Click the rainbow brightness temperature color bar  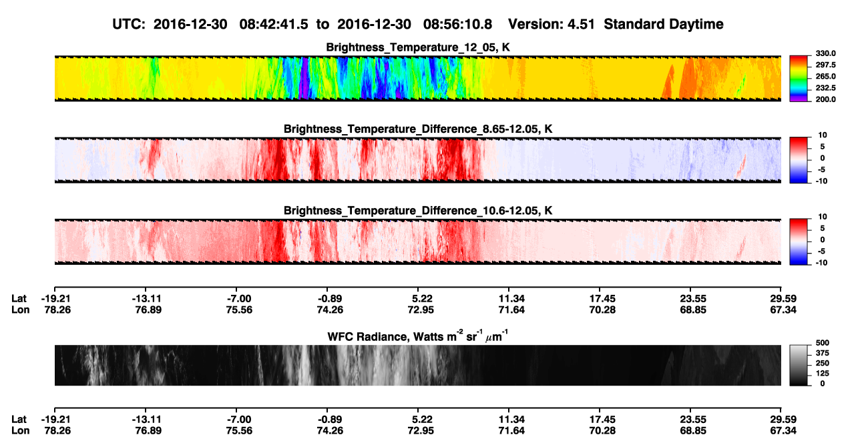(799, 78)
